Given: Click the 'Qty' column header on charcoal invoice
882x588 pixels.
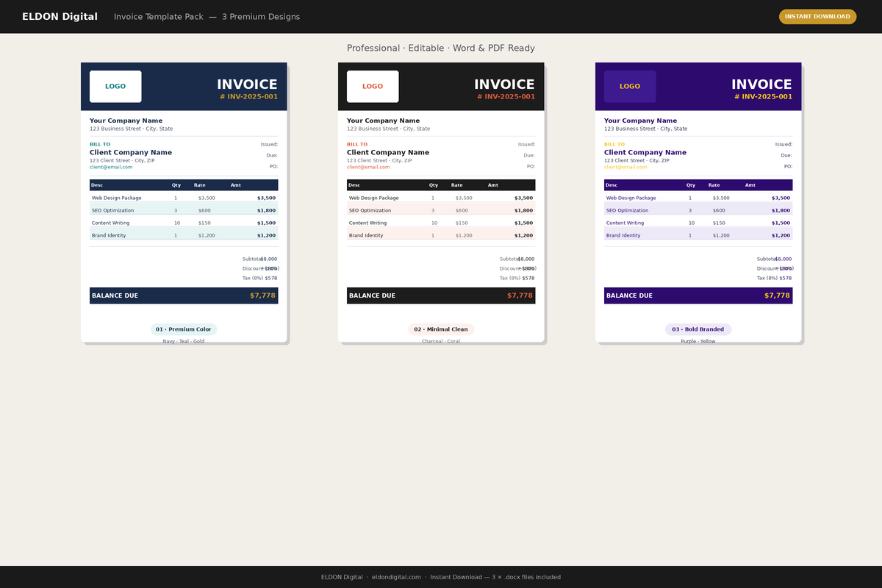Looking at the screenshot, I should [x=434, y=185].
